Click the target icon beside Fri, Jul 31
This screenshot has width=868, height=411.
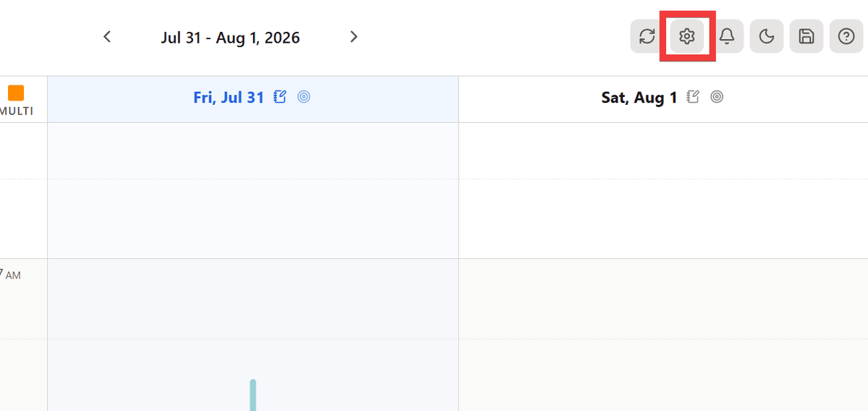(304, 97)
